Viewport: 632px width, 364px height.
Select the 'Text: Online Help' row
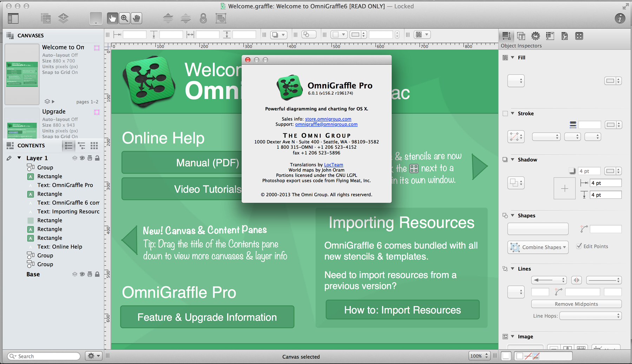60,246
